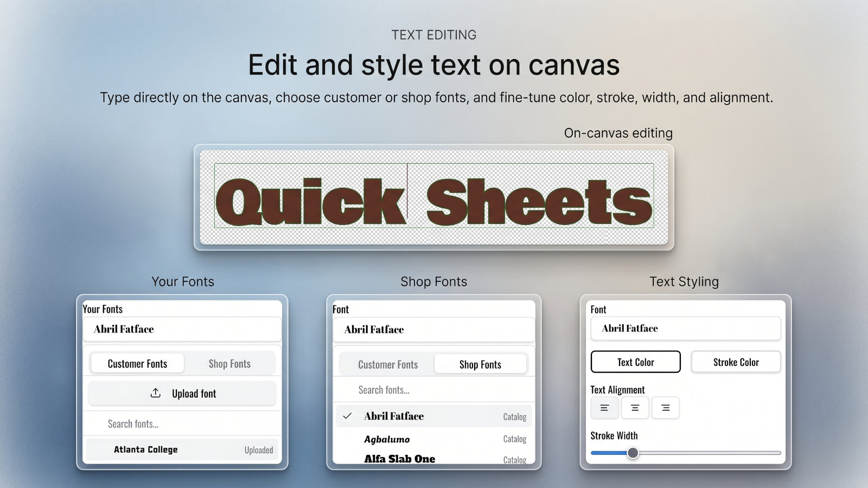Choose the Atlanta College uploaded font
Viewport: 868px width, 488px height.
click(182, 450)
